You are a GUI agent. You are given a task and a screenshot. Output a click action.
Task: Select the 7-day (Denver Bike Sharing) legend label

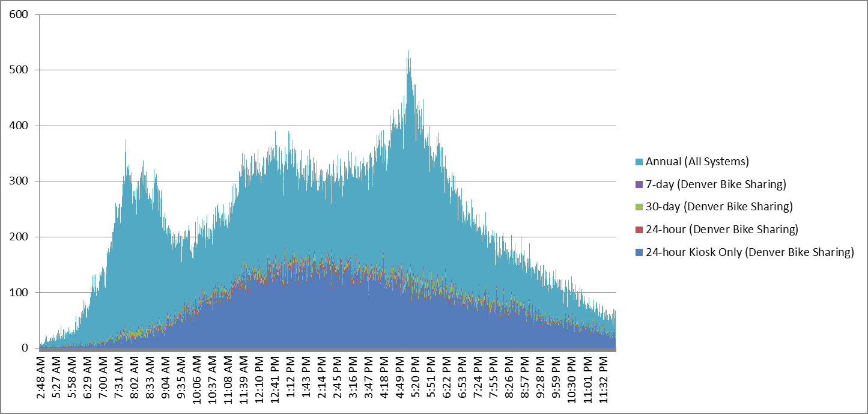click(716, 184)
